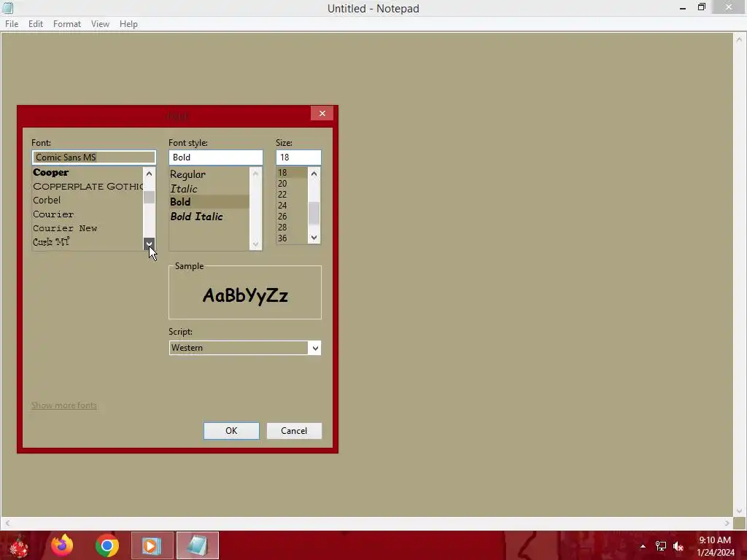Restore down the Notepad window

pyautogui.click(x=702, y=7)
